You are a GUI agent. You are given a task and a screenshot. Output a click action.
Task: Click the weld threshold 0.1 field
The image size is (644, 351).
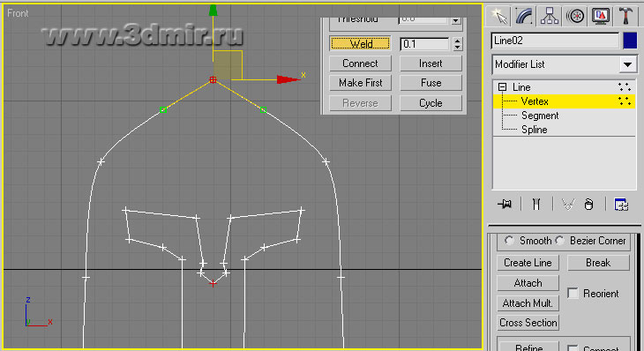pos(424,44)
